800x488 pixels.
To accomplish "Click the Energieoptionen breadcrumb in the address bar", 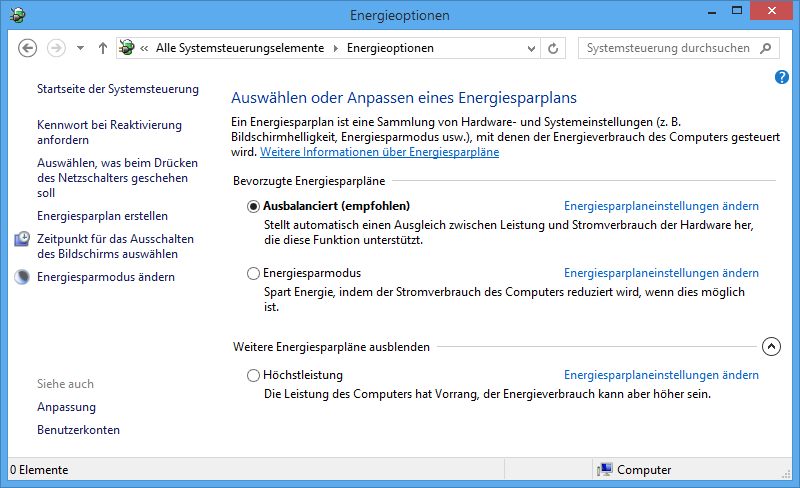I will [390, 48].
